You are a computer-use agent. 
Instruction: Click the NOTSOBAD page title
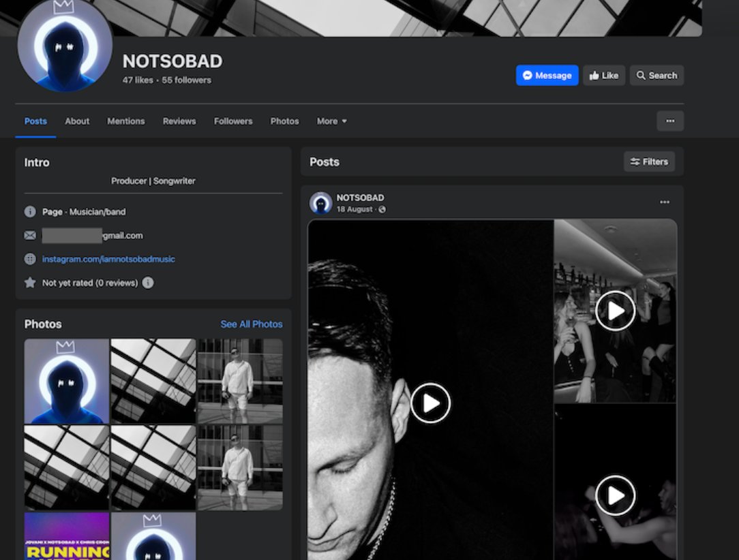pyautogui.click(x=172, y=61)
